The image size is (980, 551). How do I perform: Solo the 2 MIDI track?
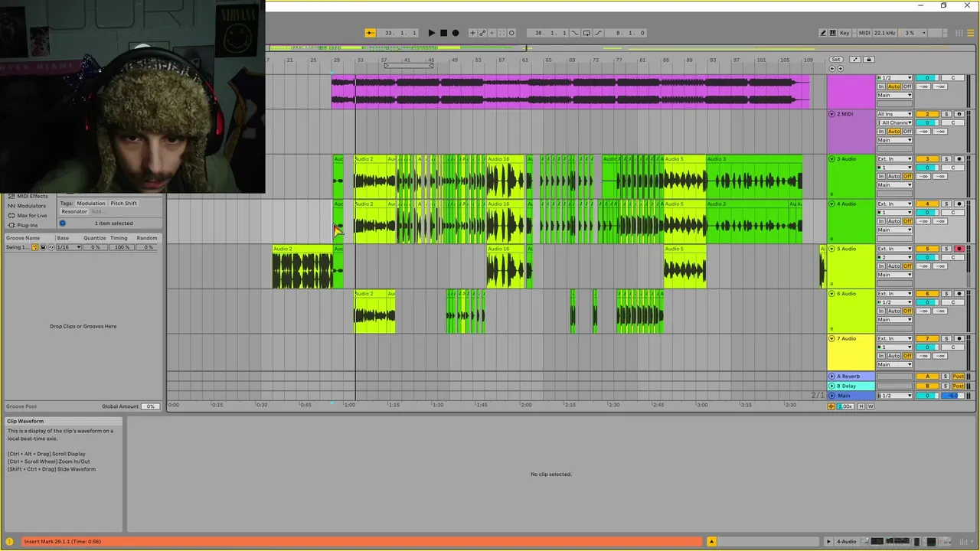tap(946, 114)
